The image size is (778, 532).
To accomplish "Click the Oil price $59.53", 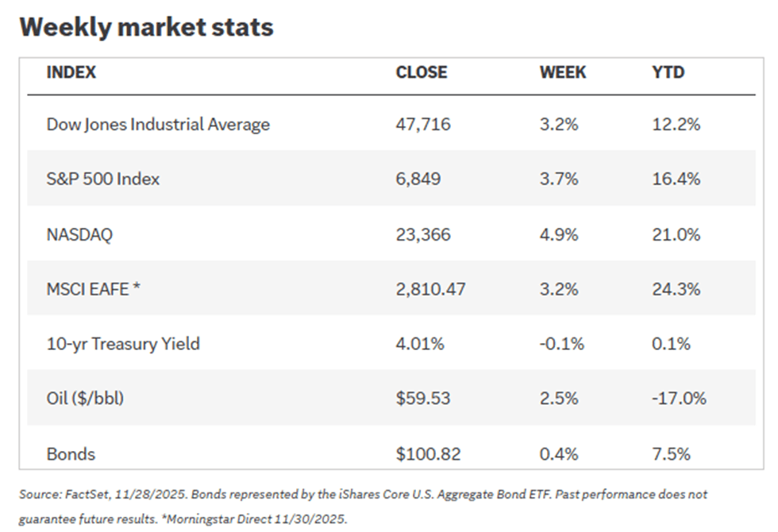I will 420,399.
